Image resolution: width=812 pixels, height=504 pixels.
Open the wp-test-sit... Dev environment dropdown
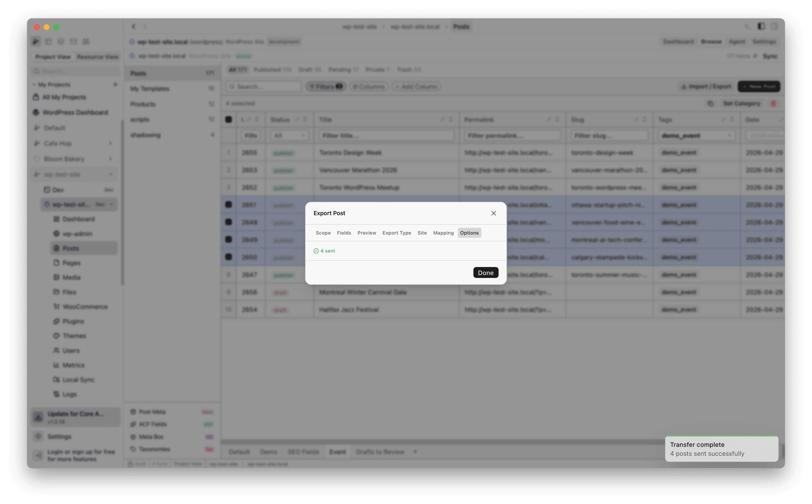pos(111,204)
